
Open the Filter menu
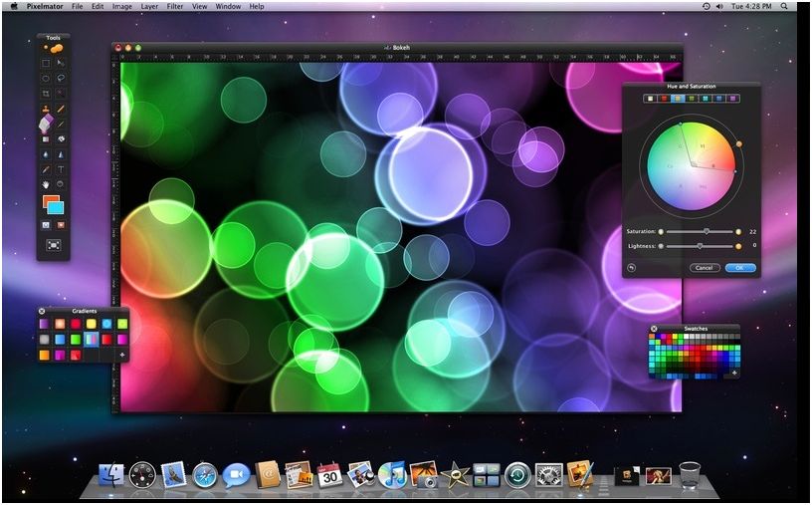click(x=174, y=6)
